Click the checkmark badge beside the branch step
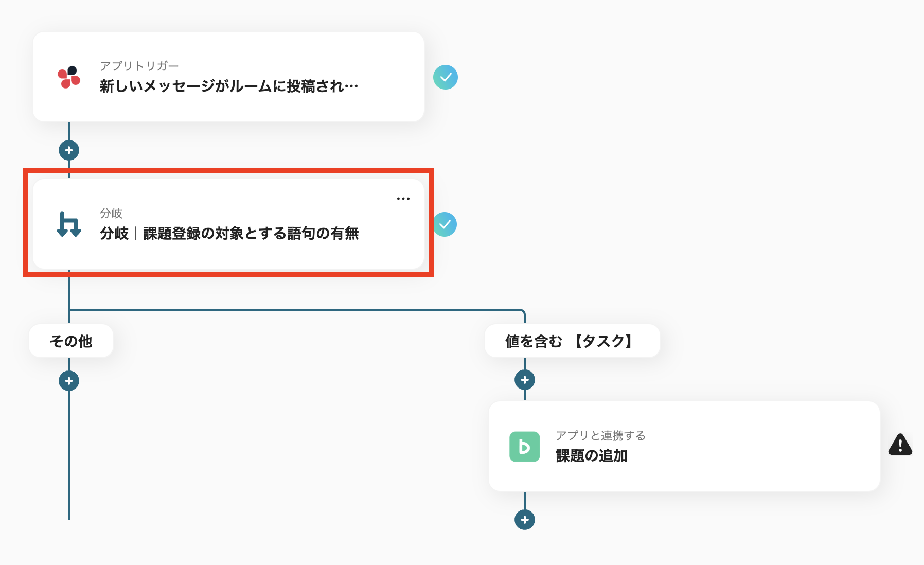Image resolution: width=924 pixels, height=565 pixels. pos(446,223)
